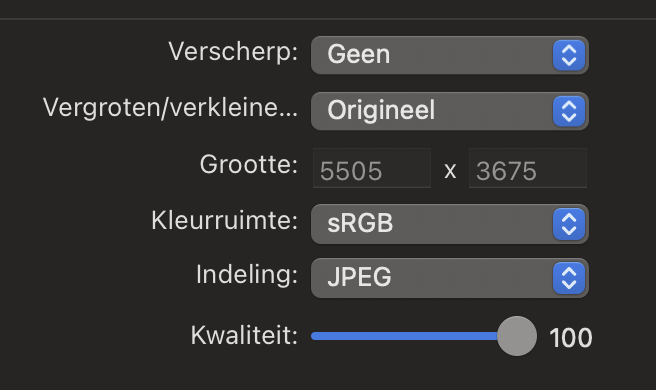Click the Indeling label
The width and height of the screenshot is (656, 390).
pyautogui.click(x=247, y=275)
